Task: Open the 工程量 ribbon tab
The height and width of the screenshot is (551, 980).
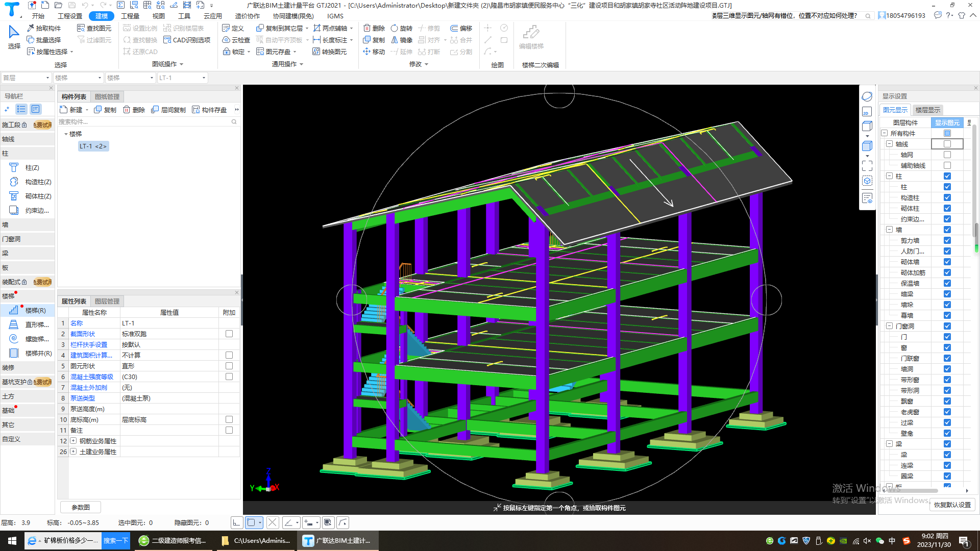Action: [130, 16]
